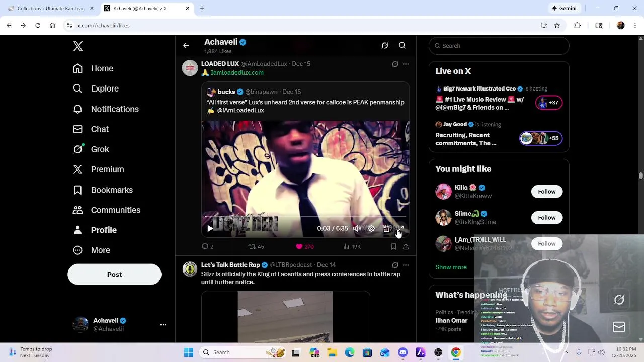Viewport: 644px width, 362px height.
Task: Go back with the arrow beside Achaveli
Action: [186, 46]
